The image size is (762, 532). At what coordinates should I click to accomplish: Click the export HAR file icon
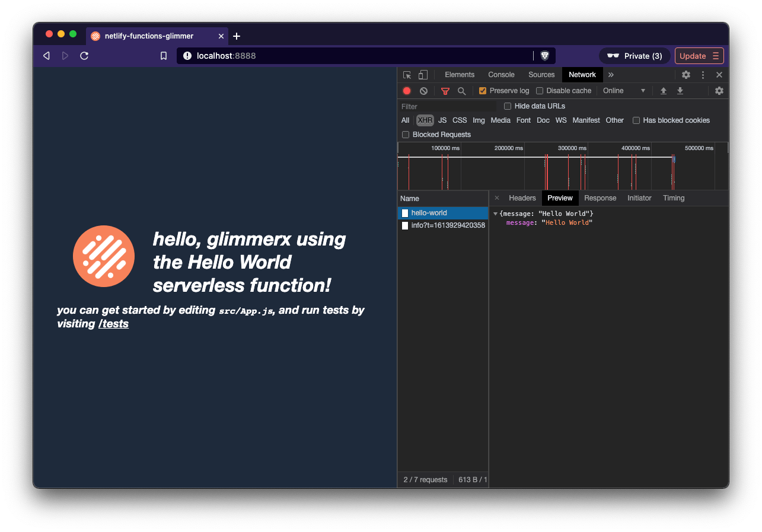680,91
